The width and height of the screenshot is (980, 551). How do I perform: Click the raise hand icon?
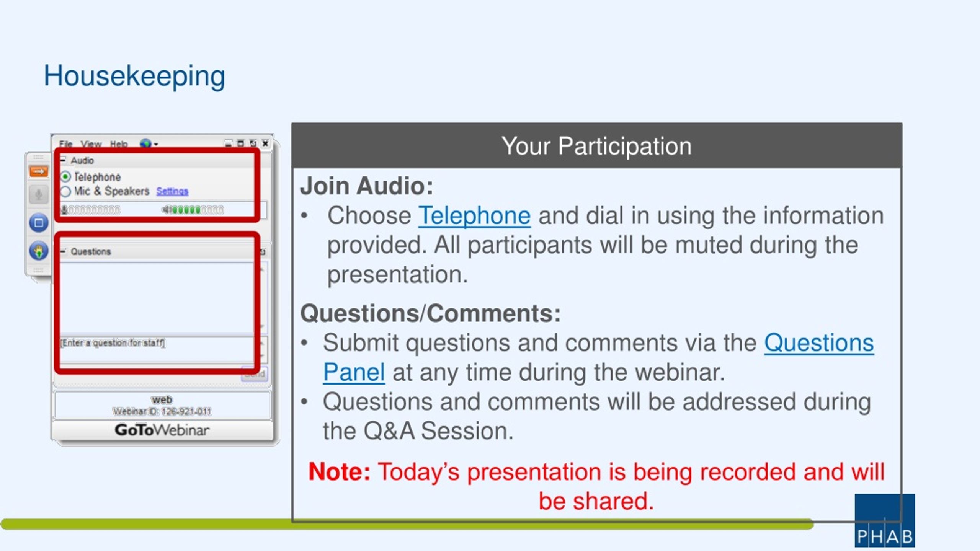39,251
